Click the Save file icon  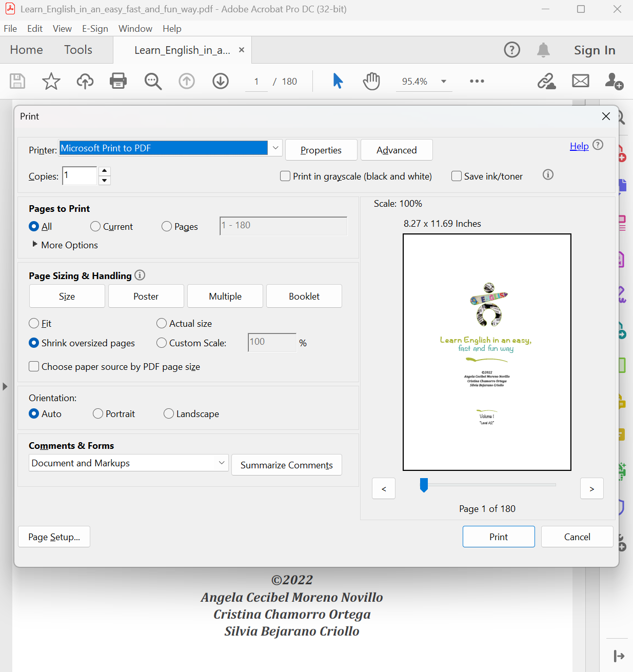coord(17,81)
